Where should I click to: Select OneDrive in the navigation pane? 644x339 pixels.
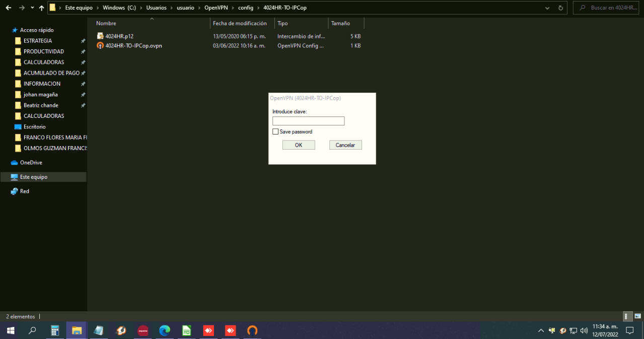pos(31,163)
